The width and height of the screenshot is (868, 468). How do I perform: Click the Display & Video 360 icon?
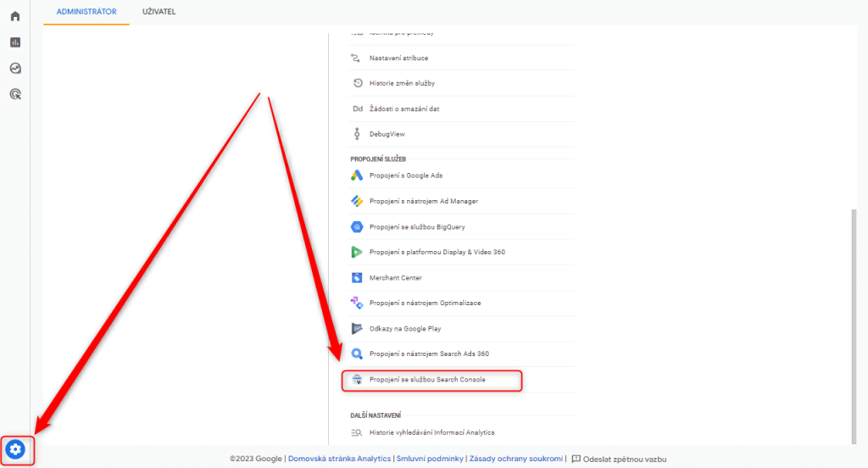357,253
